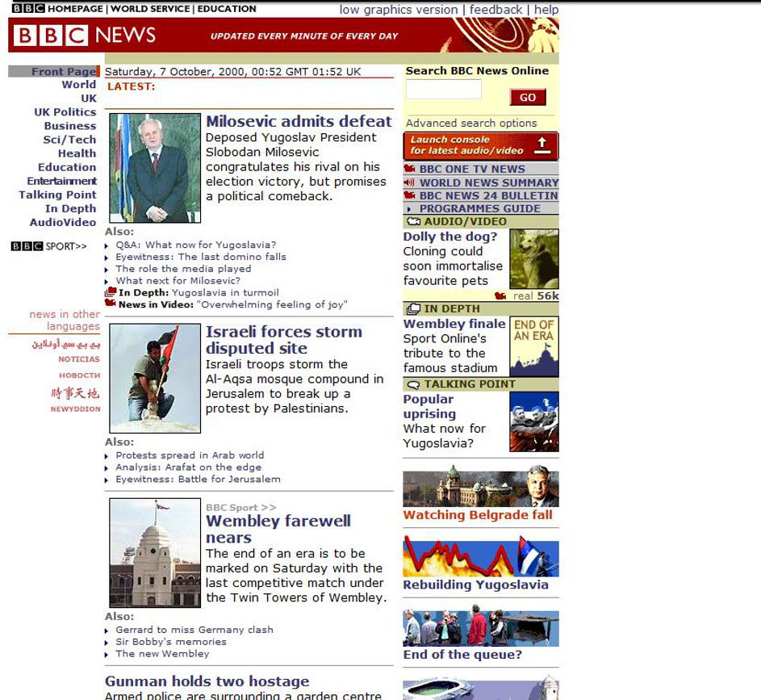Open the Milosevic admits defeat headline
Image resolution: width=761 pixels, height=700 pixels.
pos(299,121)
